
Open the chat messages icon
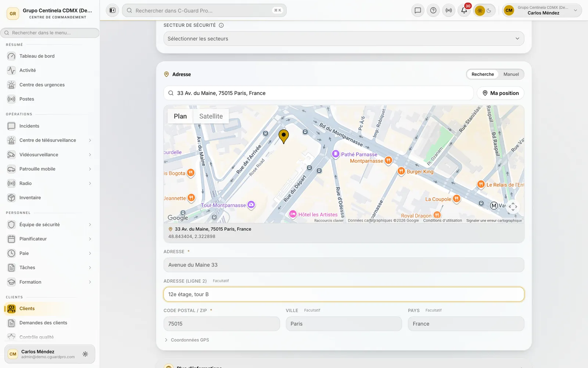pos(418,10)
